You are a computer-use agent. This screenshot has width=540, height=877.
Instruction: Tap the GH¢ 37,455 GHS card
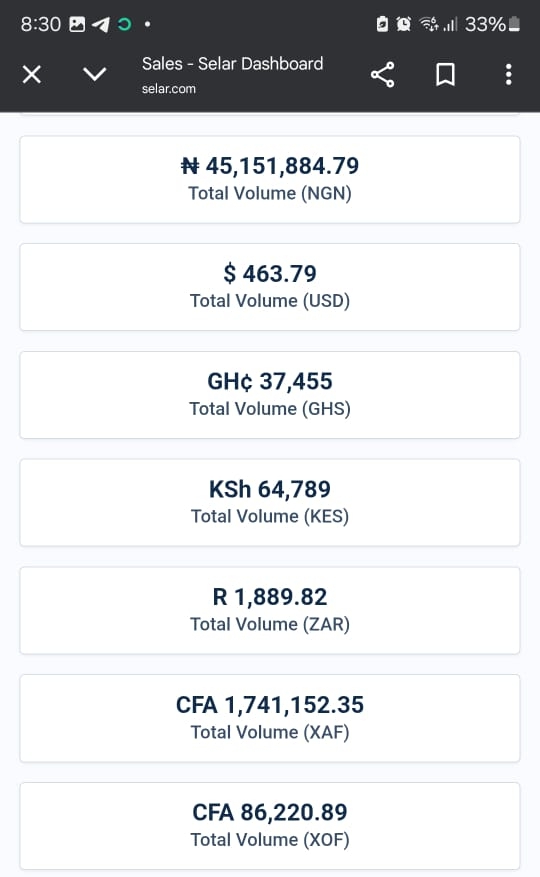[270, 395]
